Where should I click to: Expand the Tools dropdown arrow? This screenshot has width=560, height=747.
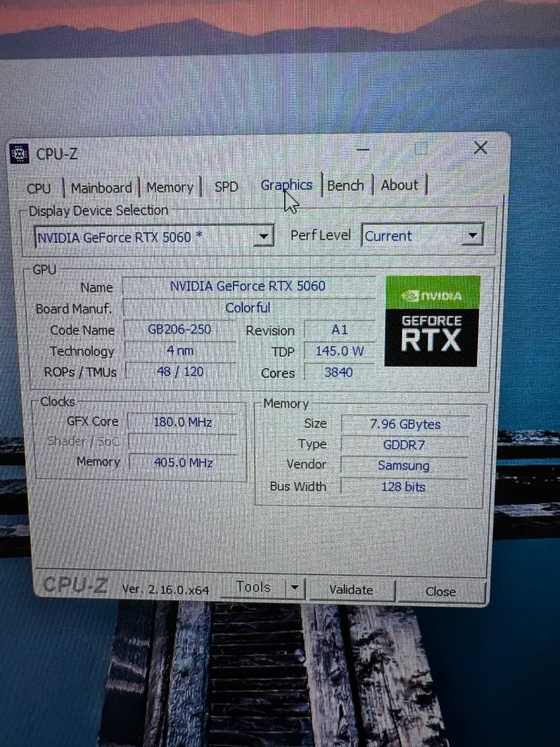[x=295, y=588]
